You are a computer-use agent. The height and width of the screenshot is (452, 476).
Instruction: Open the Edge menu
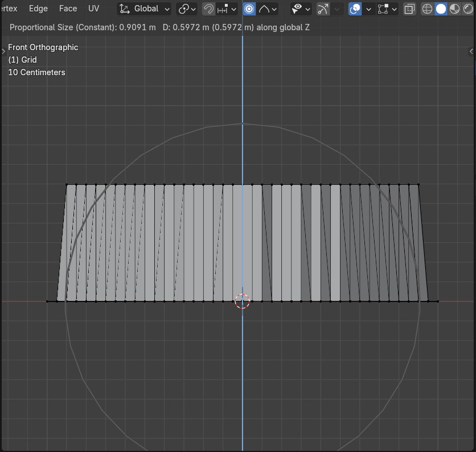coord(38,9)
